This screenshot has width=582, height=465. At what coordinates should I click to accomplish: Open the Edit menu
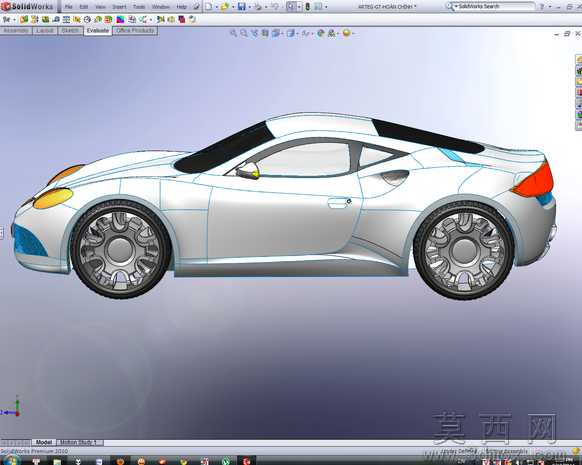point(84,7)
